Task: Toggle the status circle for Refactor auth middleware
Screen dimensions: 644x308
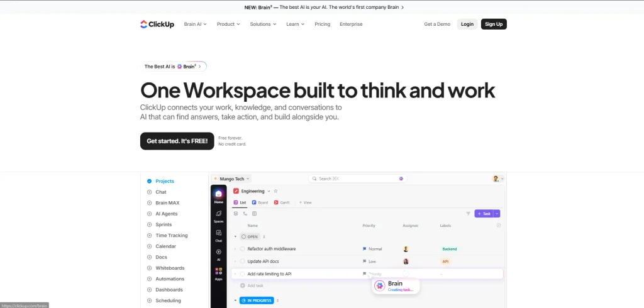Action: [242, 249]
